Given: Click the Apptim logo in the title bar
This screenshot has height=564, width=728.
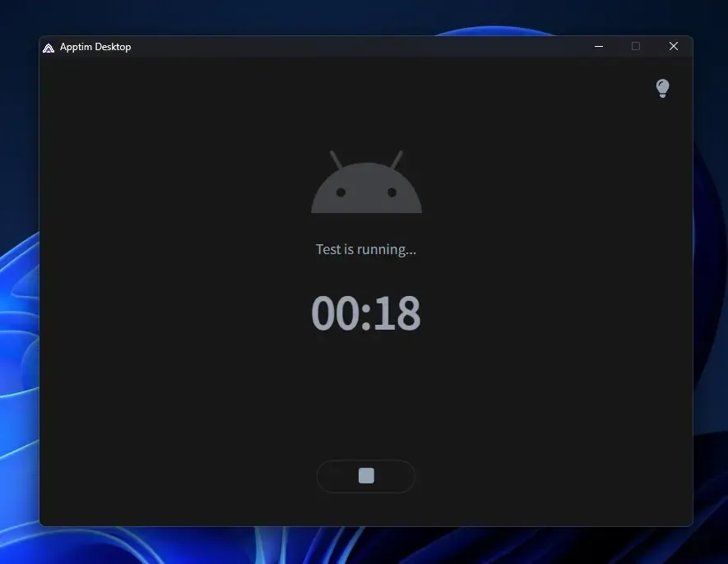Looking at the screenshot, I should click(x=49, y=48).
